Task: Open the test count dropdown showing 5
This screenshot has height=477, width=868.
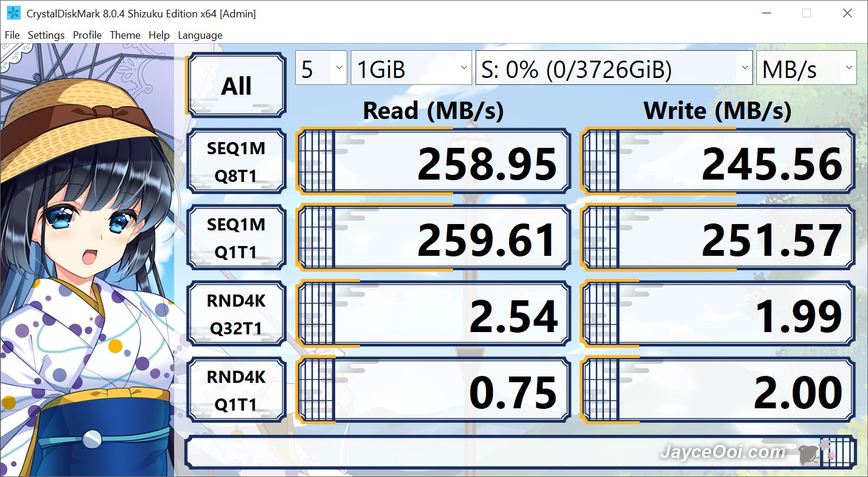Action: (x=321, y=68)
